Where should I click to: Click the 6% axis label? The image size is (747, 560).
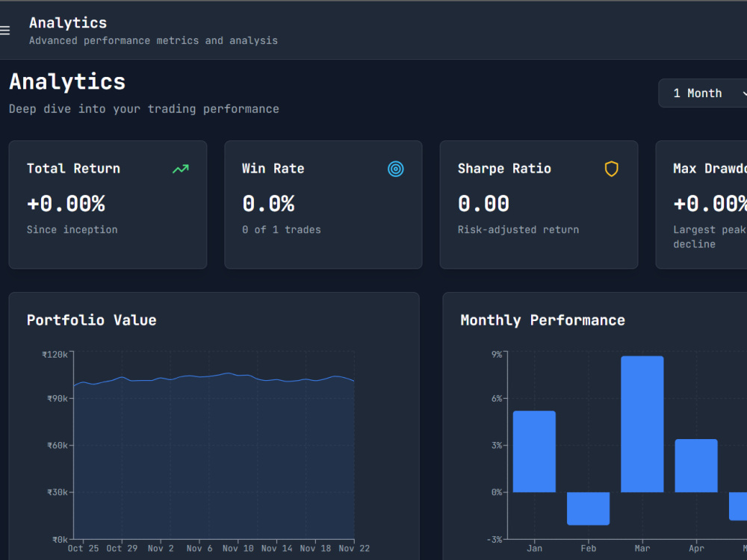497,398
